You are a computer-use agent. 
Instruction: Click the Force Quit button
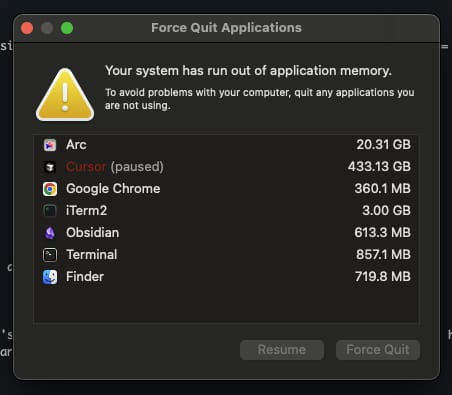[x=378, y=350]
